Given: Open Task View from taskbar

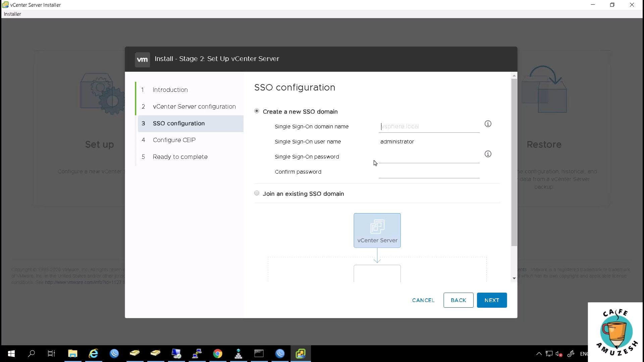Looking at the screenshot, I should pyautogui.click(x=51, y=354).
